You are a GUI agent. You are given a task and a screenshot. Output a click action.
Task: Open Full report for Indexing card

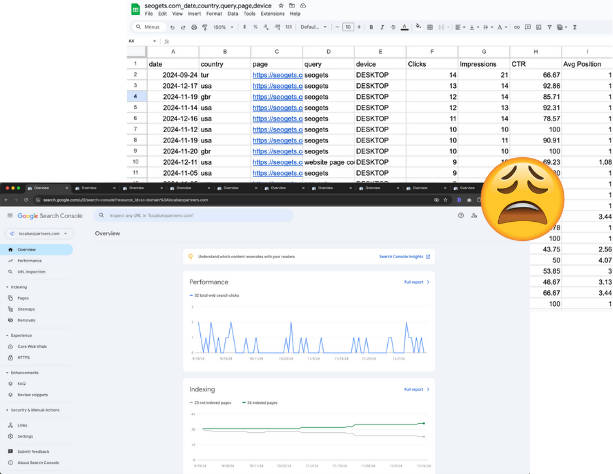[417, 389]
